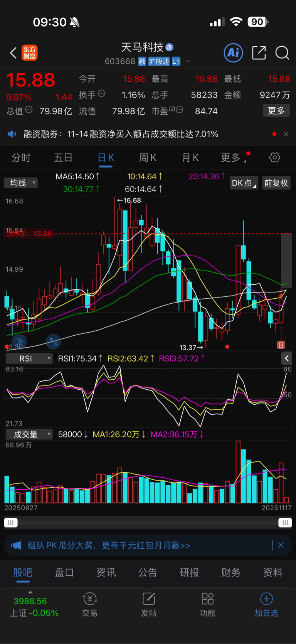This screenshot has width=296, height=644.
Task: Close the promotion banner with X
Action: coord(281,545)
